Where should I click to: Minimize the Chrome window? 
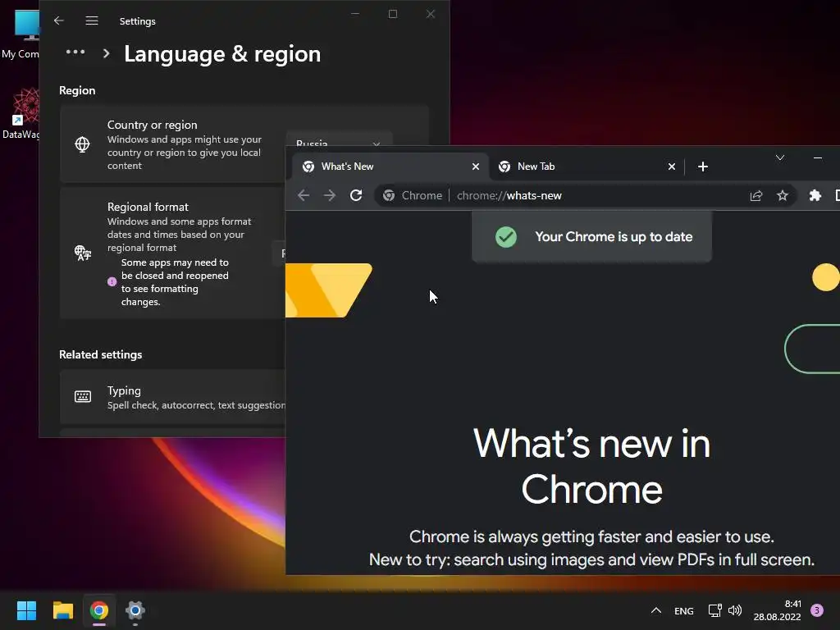pos(818,157)
